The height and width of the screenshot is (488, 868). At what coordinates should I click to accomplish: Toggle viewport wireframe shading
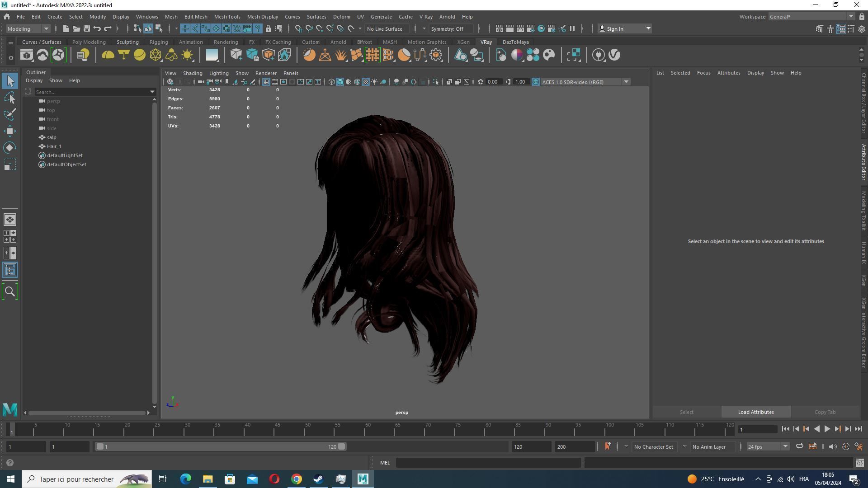(331, 82)
